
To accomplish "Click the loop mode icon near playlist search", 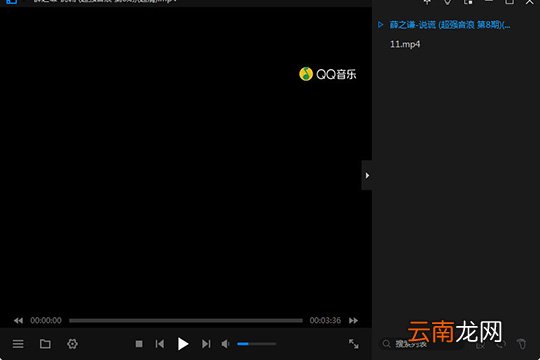I will (x=501, y=344).
